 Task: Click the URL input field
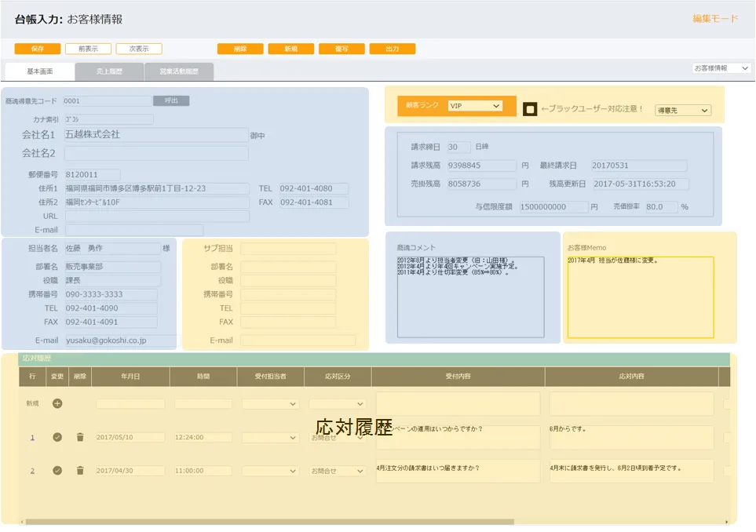tap(157, 216)
